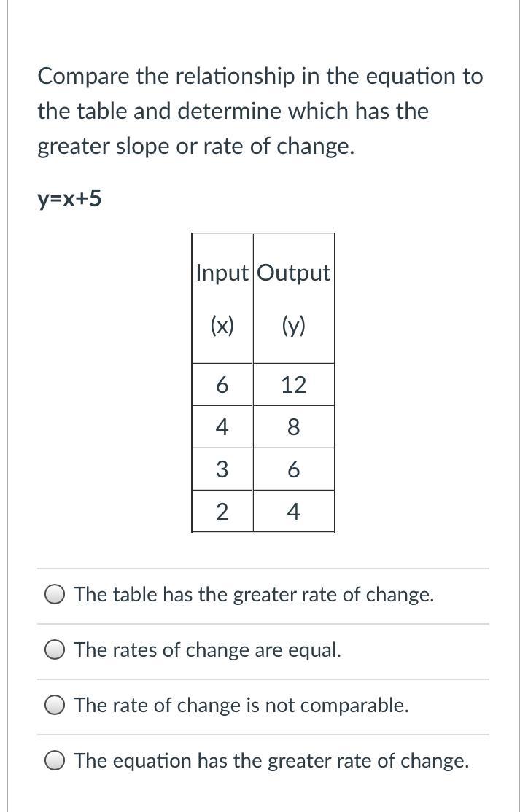The image size is (520, 812).
Task: Click the label text 'The rates of change are equal.'
Action: tap(208, 650)
